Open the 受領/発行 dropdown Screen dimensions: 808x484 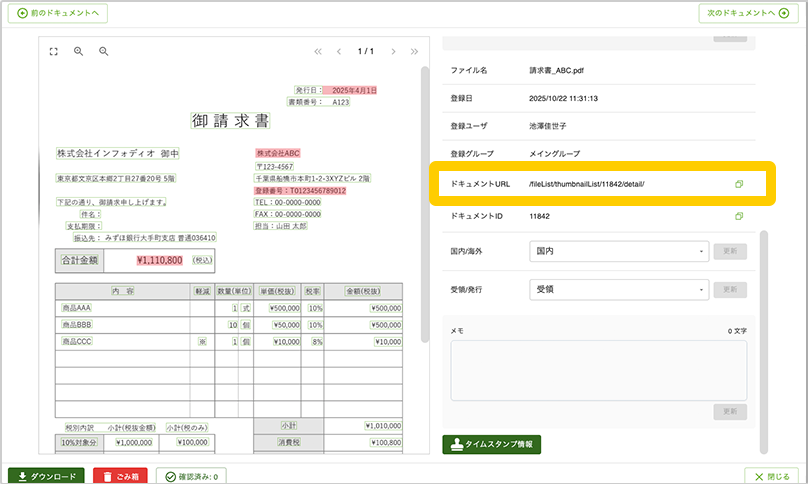click(x=618, y=290)
